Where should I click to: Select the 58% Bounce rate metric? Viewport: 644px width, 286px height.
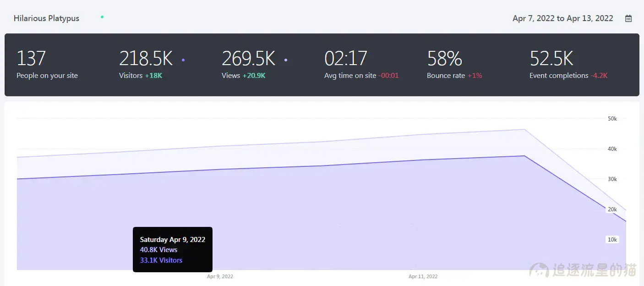[x=444, y=59]
